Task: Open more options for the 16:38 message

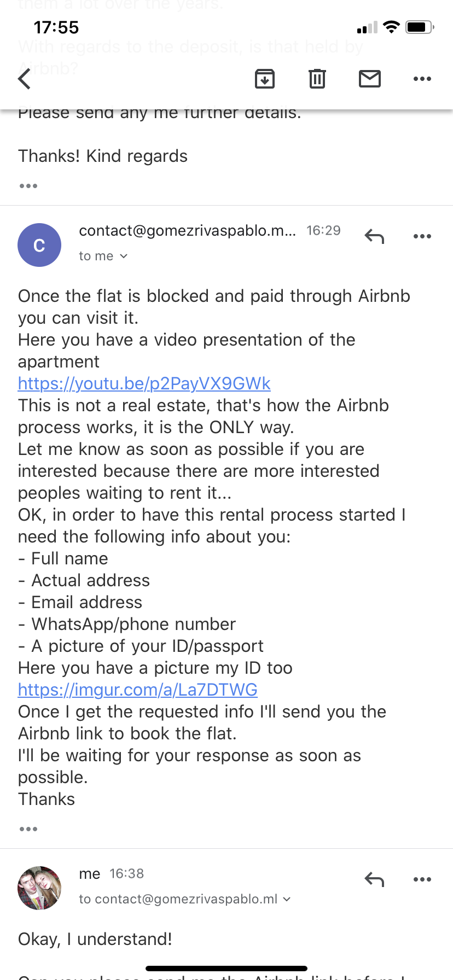Action: tap(422, 879)
